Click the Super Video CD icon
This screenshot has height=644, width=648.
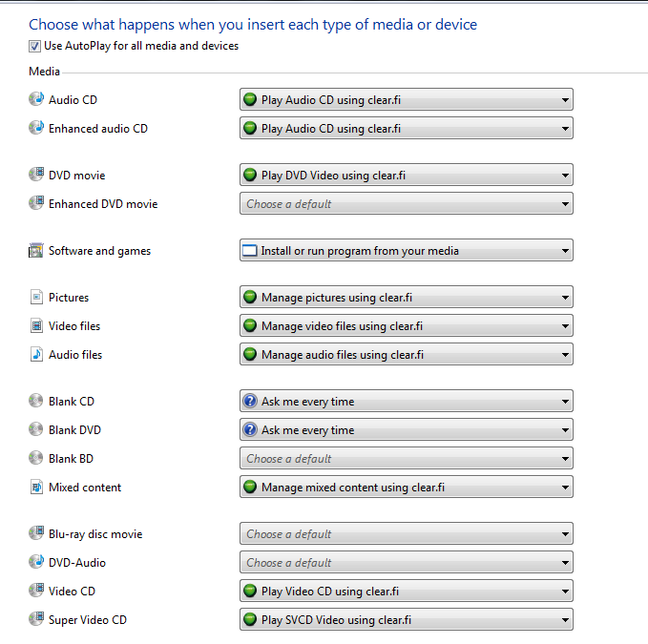point(36,620)
